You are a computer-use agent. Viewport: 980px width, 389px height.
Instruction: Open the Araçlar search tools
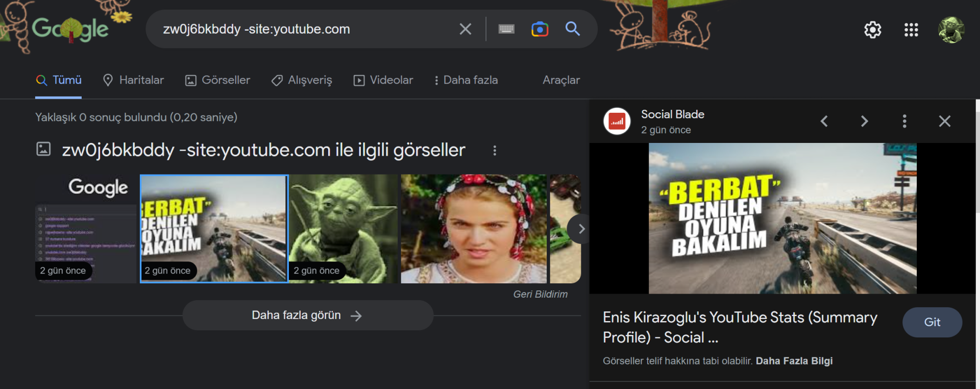click(561, 80)
